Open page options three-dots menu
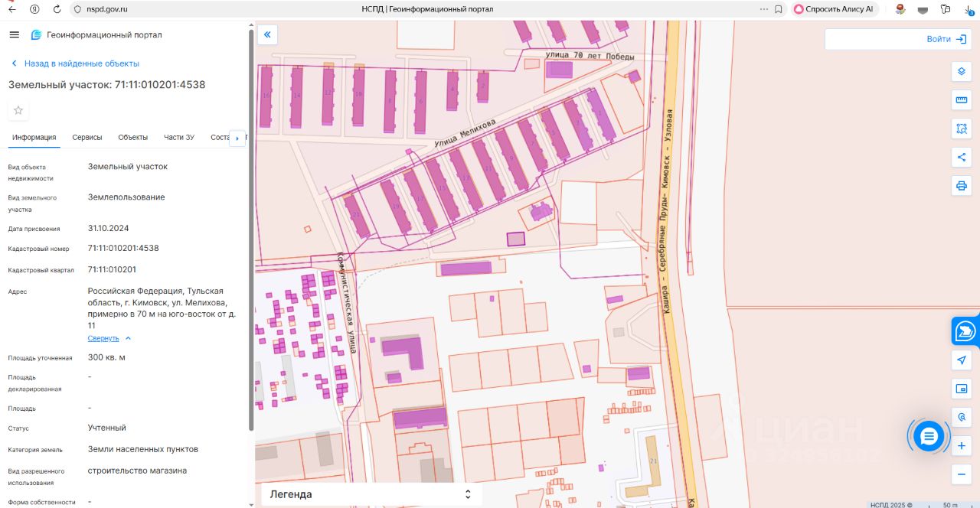 (x=763, y=9)
